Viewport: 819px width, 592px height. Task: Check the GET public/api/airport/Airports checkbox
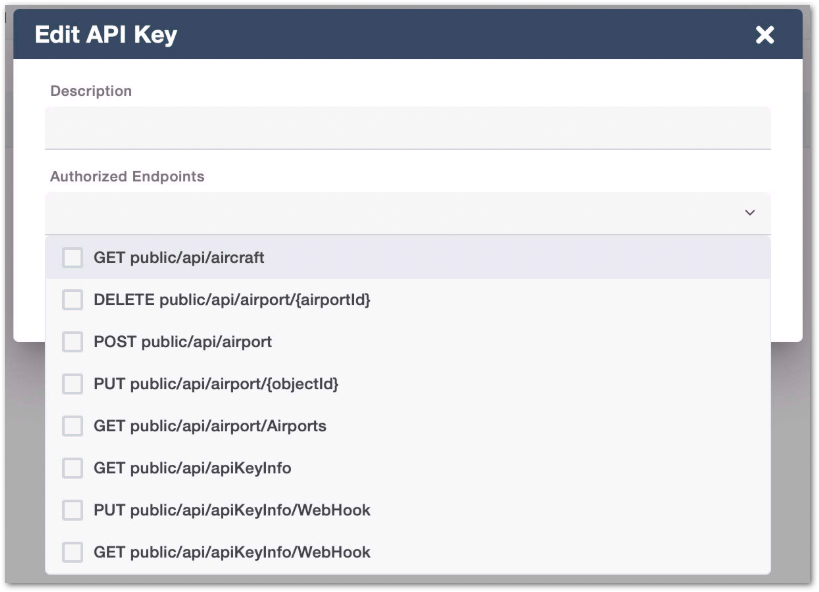73,426
